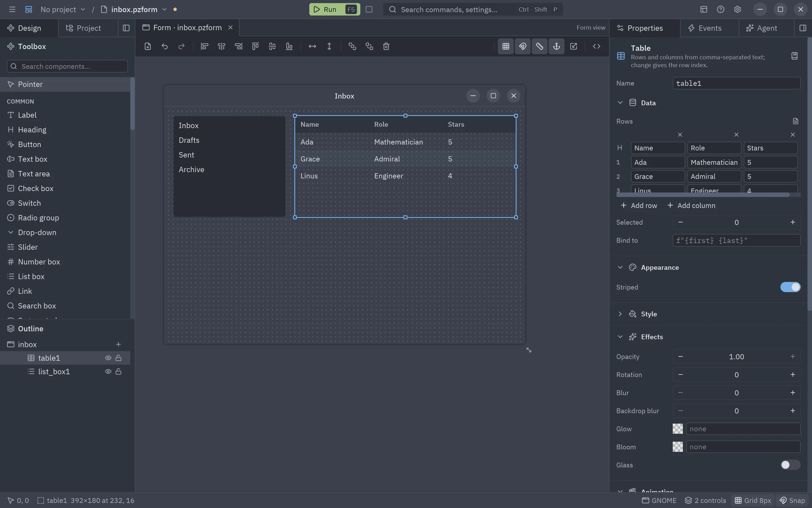Image resolution: width=812 pixels, height=508 pixels.
Task: Click the hamburger menu icon
Action: pos(12,9)
